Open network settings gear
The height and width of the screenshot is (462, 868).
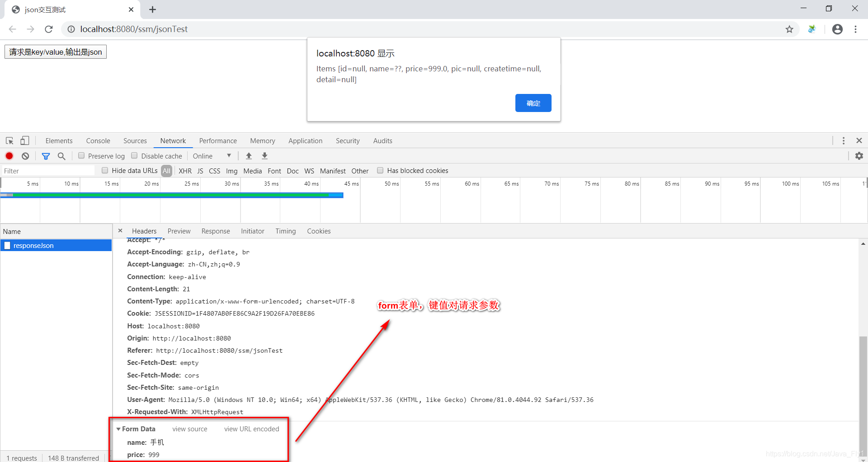coord(859,156)
